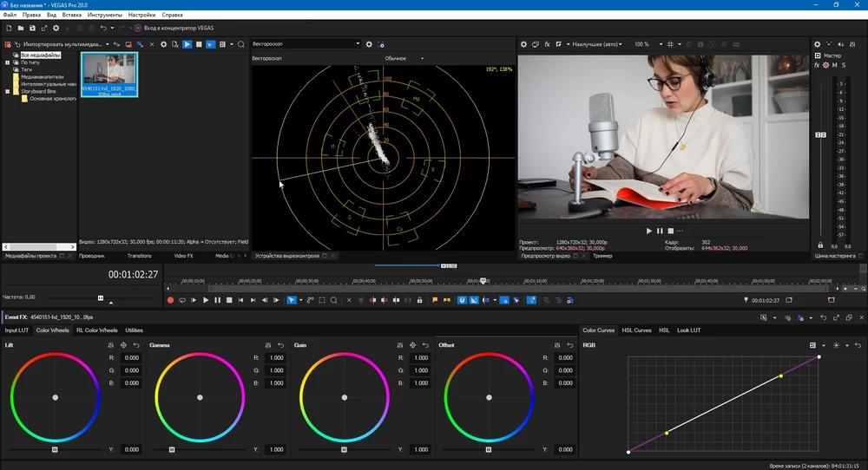868x470 pixels.
Task: Open the Vectorscope scope type dropdown
Action: pos(306,44)
